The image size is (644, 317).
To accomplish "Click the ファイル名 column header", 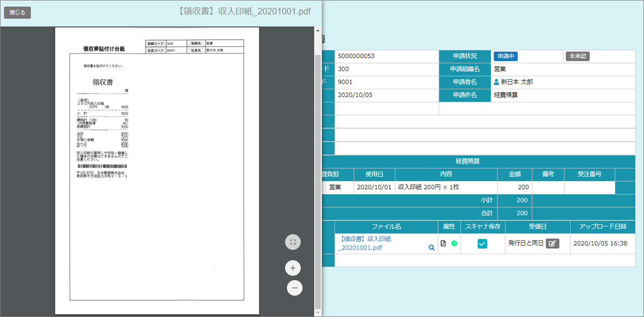I will tap(386, 227).
